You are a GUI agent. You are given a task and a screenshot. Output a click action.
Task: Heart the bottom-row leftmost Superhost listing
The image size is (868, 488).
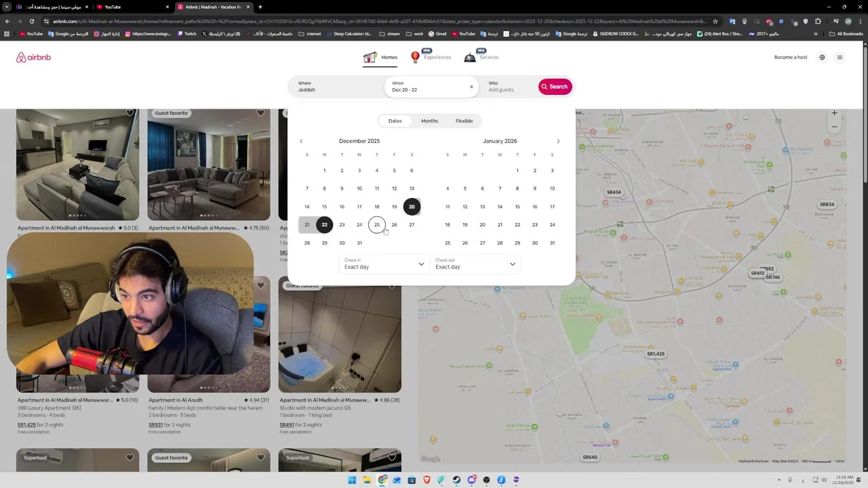pyautogui.click(x=130, y=457)
